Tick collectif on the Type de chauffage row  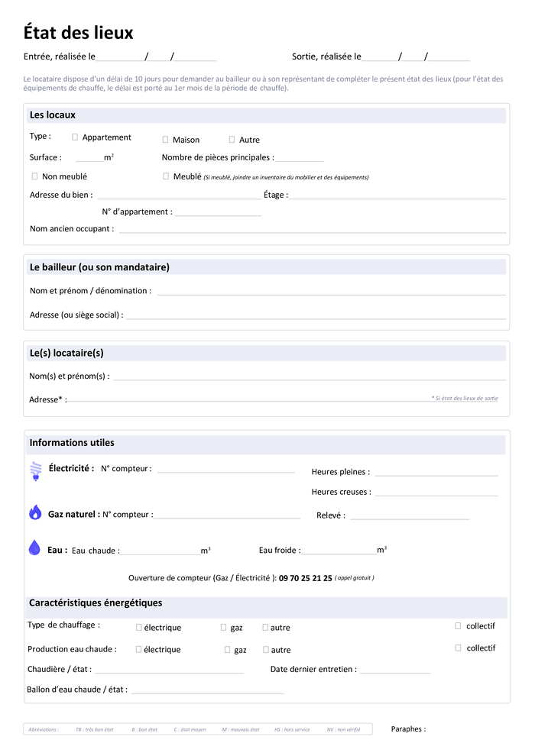pyautogui.click(x=458, y=625)
